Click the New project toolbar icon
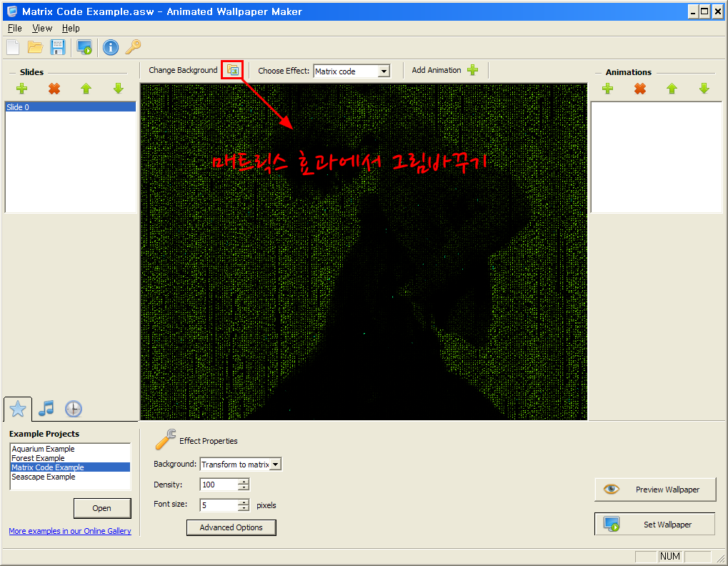728x566 pixels. coord(13,47)
